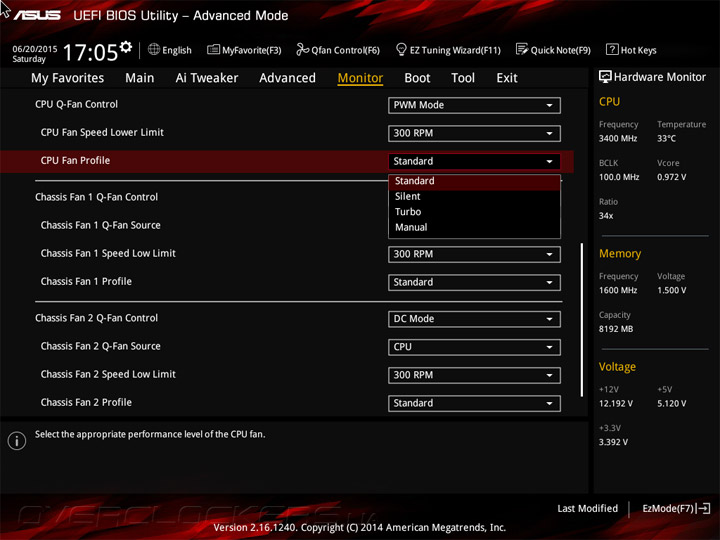Screen dimensions: 720x540
Task: Click memory capacity value 8192 MB
Action: tap(616, 329)
